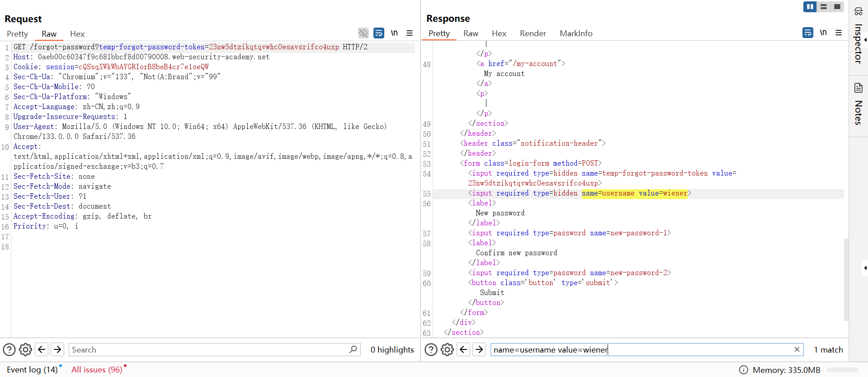Click the Request search input field
This screenshot has height=377, width=868.
(x=208, y=349)
